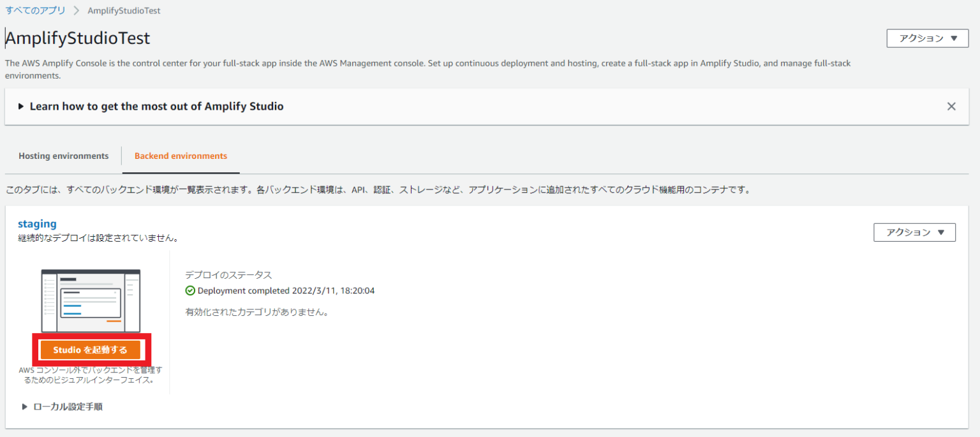This screenshot has width=980, height=437.
Task: Click the AmplifyStudioTest title field
Action: pos(77,38)
